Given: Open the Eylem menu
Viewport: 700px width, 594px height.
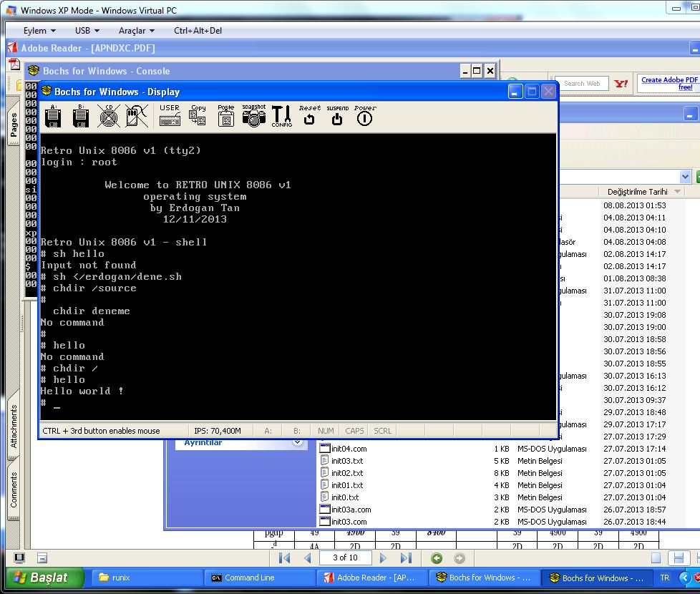Looking at the screenshot, I should coord(39,31).
